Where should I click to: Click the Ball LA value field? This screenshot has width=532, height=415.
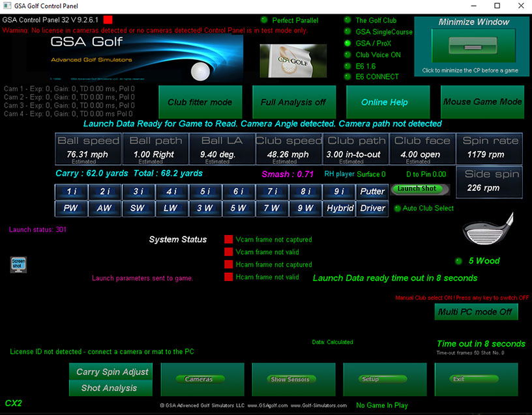[222, 149]
